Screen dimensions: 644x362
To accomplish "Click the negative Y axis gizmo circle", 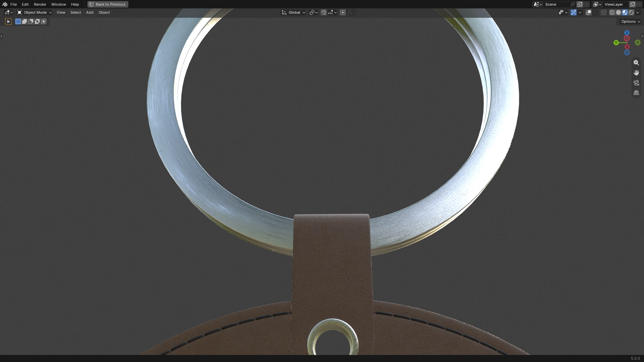I will (x=638, y=43).
